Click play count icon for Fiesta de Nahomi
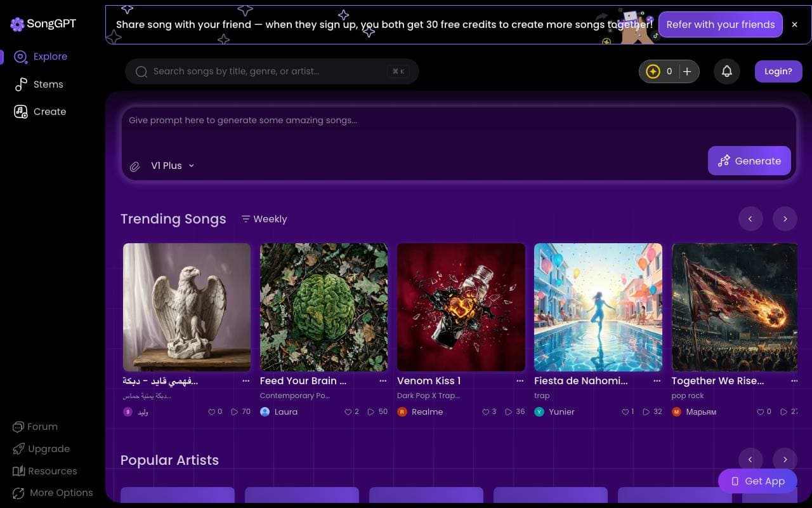 click(x=646, y=412)
